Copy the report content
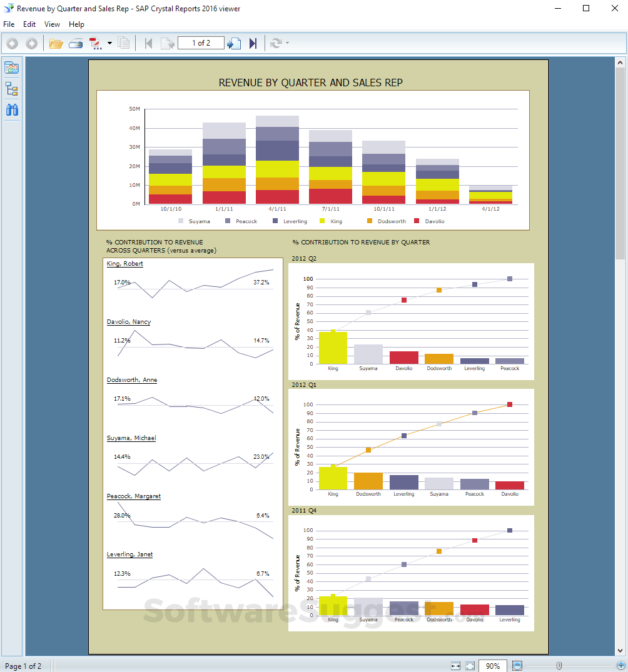This screenshot has width=628, height=672. tap(123, 43)
